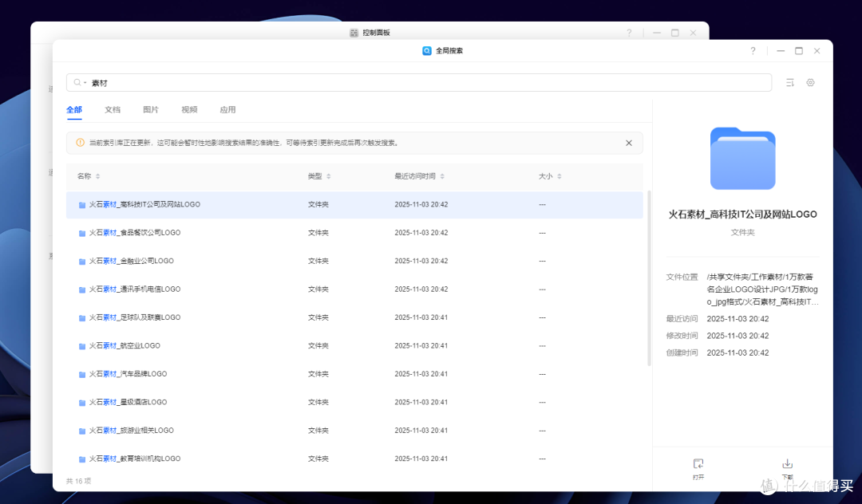Click the results list vertical scrollbar
Viewport: 862px width, 504px height.
649,278
